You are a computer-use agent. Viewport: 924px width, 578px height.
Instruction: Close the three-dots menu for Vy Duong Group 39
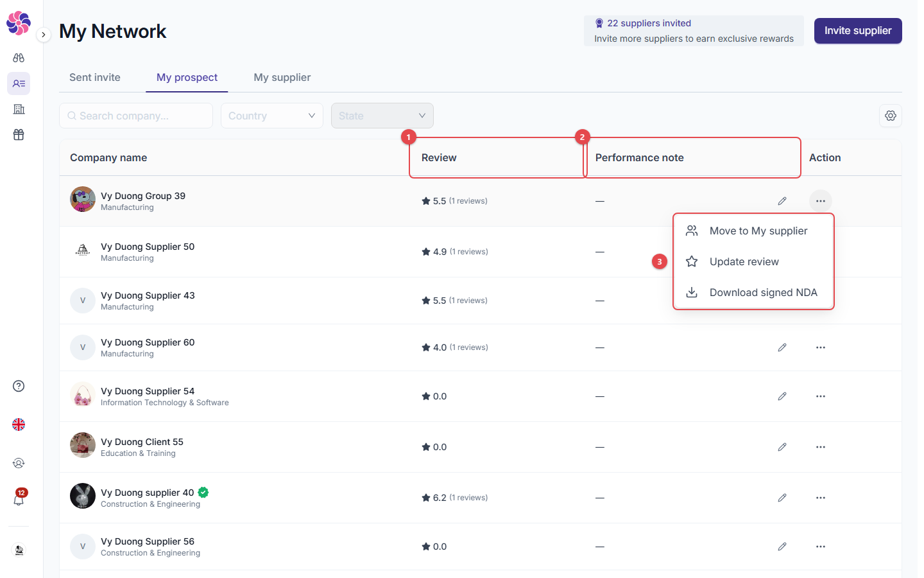(821, 201)
